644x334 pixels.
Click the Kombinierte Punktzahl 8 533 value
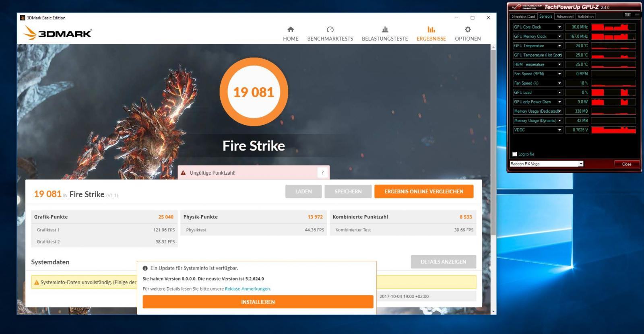[466, 217]
